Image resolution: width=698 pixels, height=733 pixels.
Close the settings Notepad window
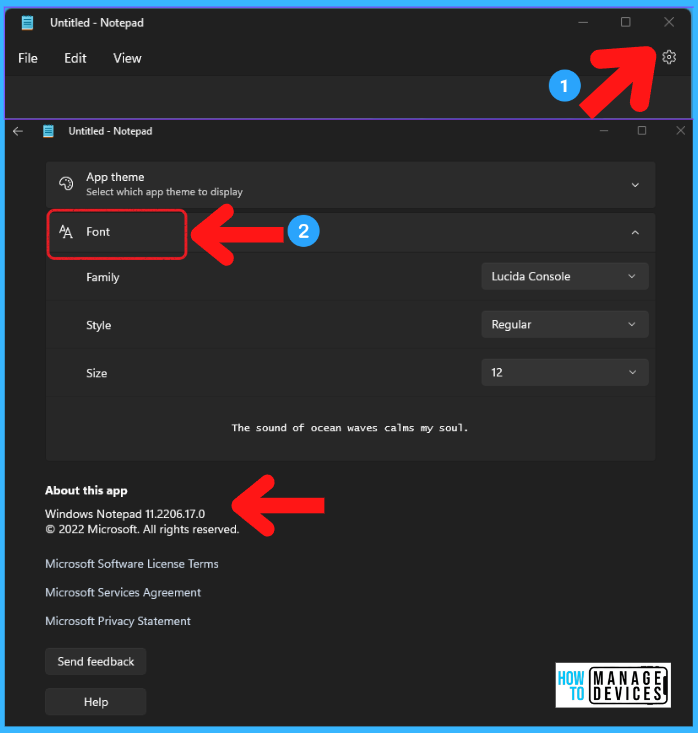tap(680, 131)
